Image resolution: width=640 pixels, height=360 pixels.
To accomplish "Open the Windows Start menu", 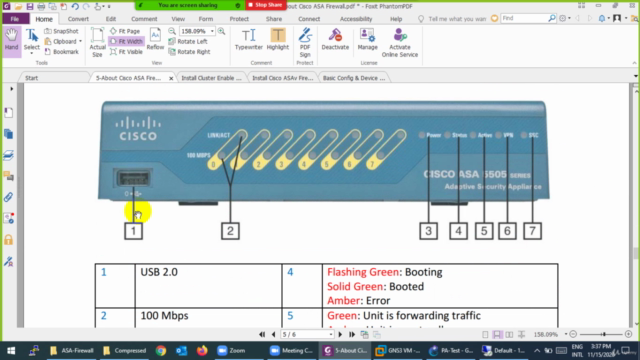I will 11,350.
